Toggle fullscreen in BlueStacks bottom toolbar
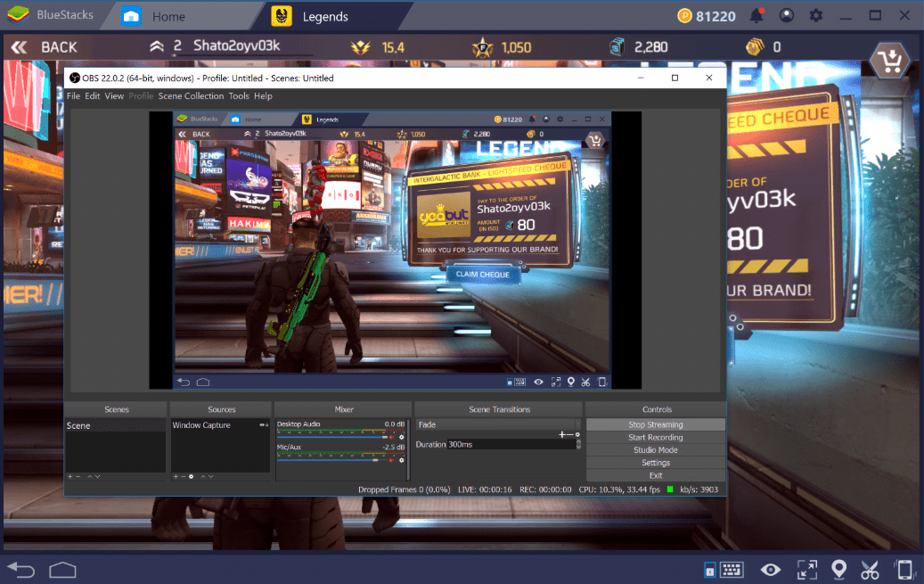Image resolution: width=924 pixels, height=584 pixels. pos(806,569)
